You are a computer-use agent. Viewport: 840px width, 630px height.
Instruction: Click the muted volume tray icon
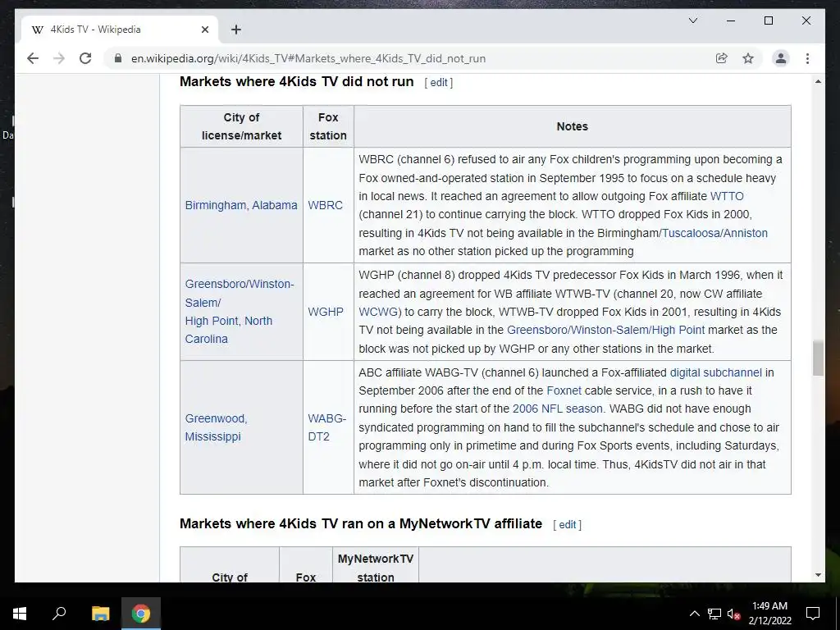733,614
